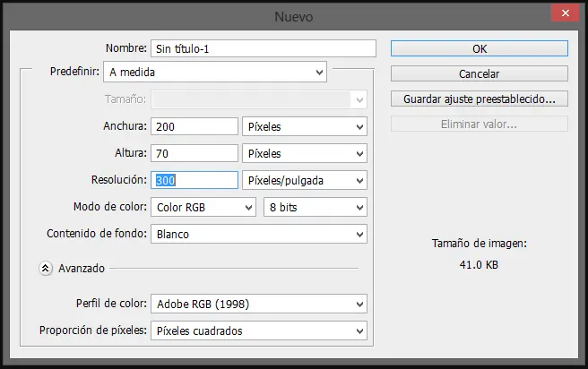Expand the Contenido de fondo dropdown
The height and width of the screenshot is (369, 588).
(x=258, y=234)
